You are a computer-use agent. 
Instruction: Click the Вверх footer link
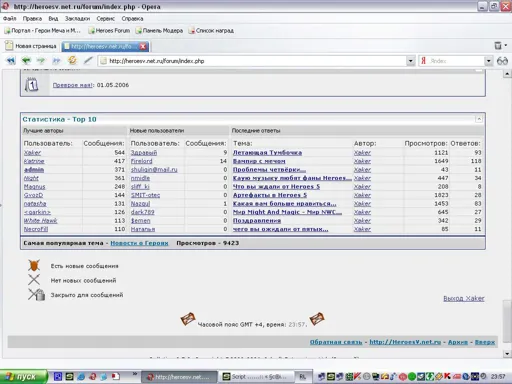tap(485, 342)
